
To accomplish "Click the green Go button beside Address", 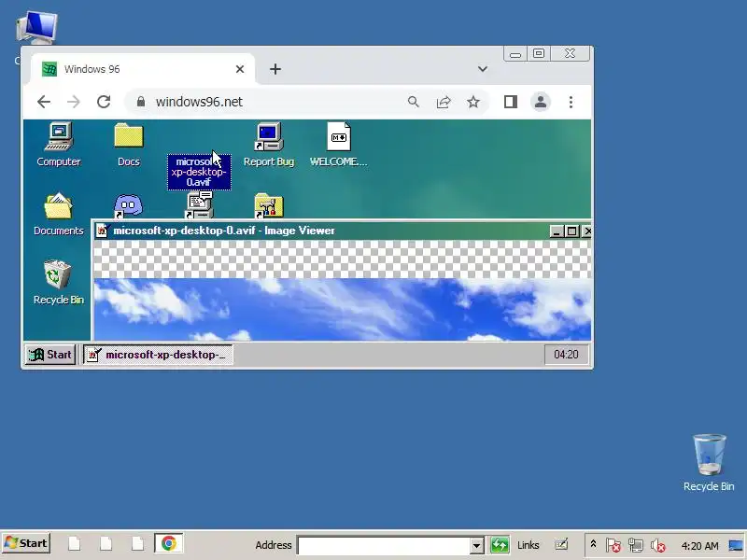I will [x=500, y=545].
